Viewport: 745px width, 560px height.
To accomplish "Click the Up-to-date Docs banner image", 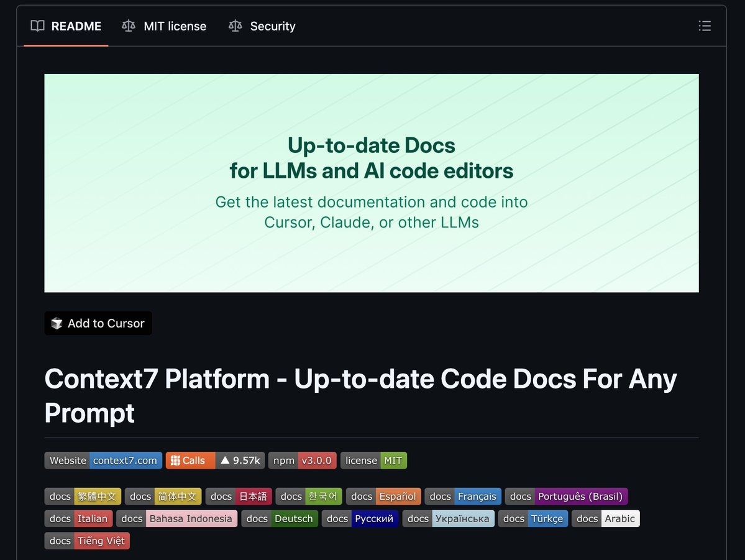I will coord(372,183).
